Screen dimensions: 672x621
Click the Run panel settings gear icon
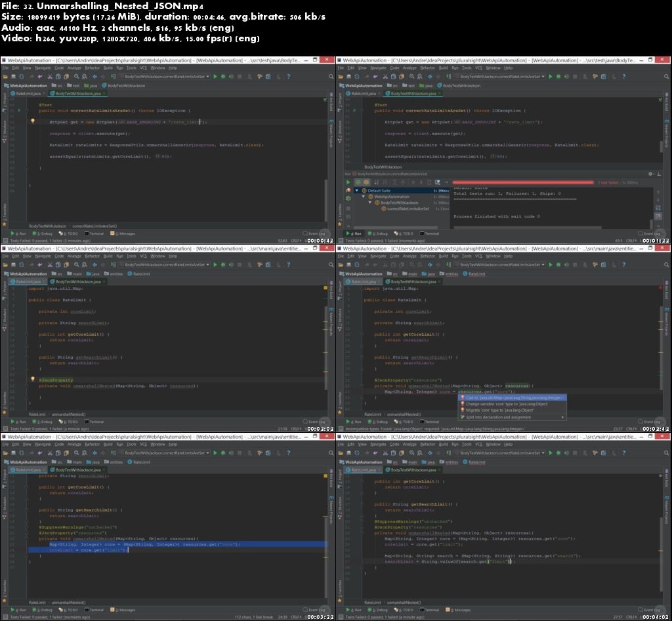tap(651, 174)
